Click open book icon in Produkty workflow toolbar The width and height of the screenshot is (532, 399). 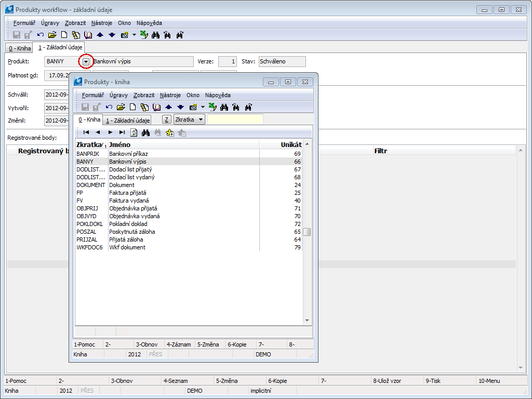pyautogui.click(x=88, y=35)
